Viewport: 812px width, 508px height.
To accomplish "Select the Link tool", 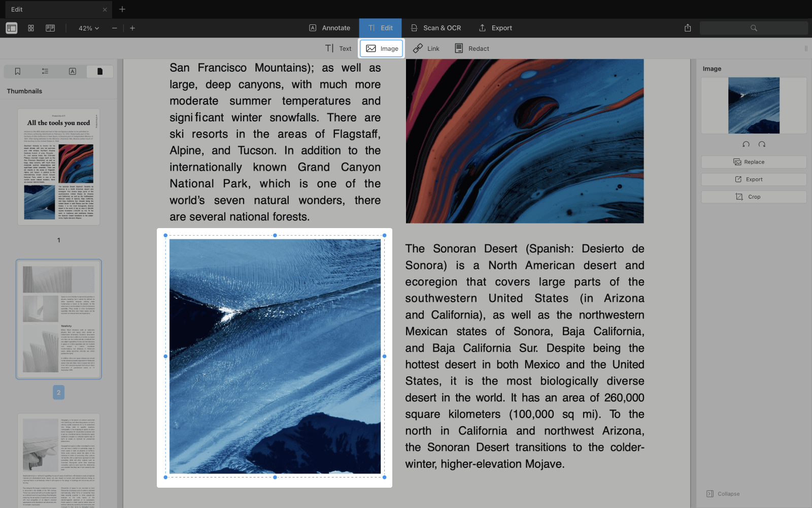I will [426, 48].
